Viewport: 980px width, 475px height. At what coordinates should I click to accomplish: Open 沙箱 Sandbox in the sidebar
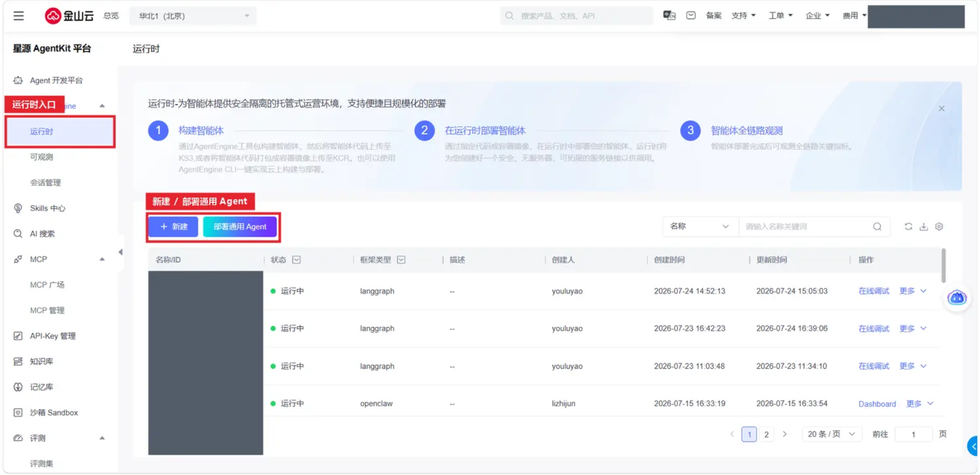[54, 412]
